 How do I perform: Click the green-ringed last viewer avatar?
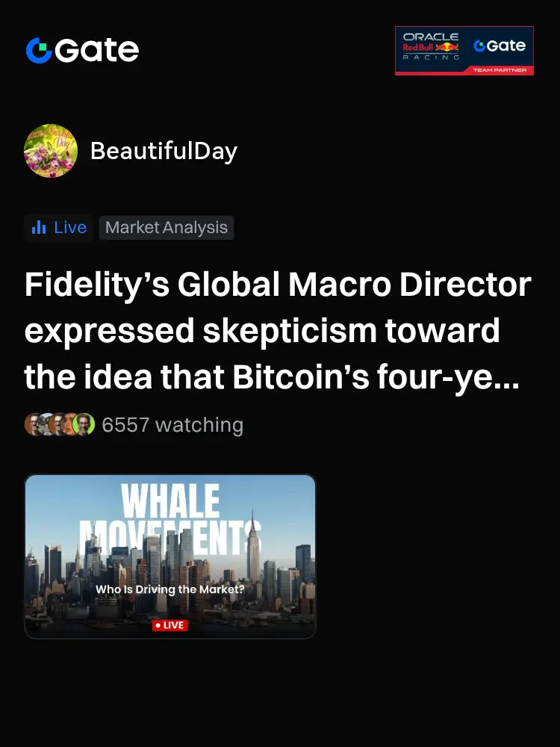pyautogui.click(x=84, y=424)
